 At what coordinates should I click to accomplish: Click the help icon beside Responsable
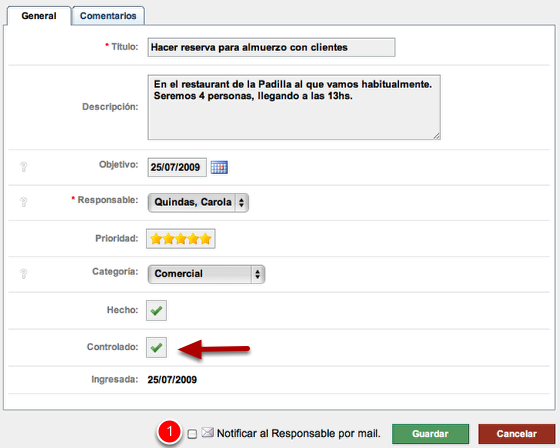point(24,202)
